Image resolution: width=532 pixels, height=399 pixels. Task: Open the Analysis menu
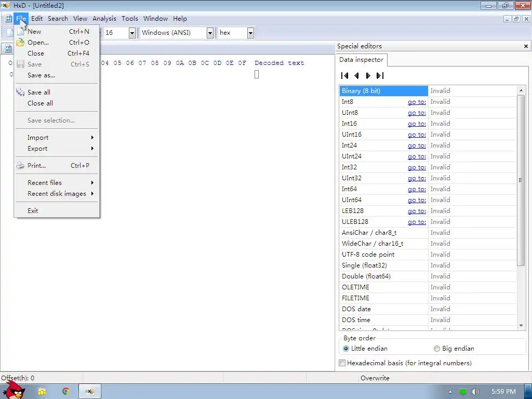104,19
